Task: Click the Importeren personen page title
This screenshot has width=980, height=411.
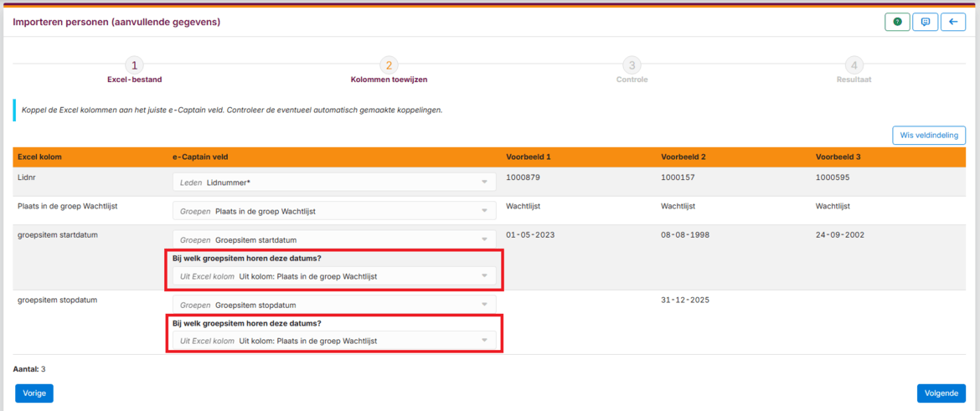Action: (x=116, y=23)
